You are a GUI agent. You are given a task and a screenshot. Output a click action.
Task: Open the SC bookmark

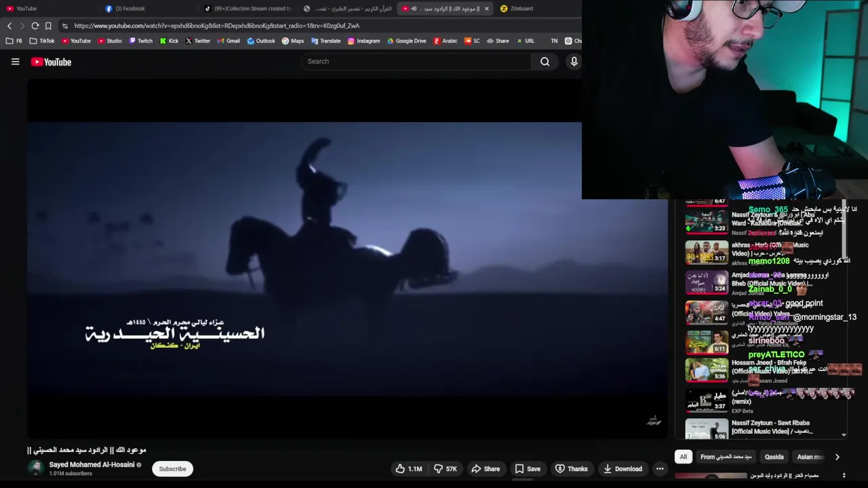point(472,41)
